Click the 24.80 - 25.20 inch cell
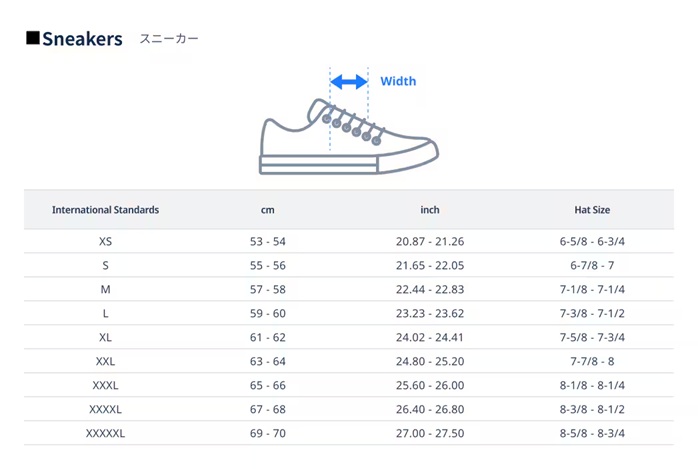 point(430,361)
